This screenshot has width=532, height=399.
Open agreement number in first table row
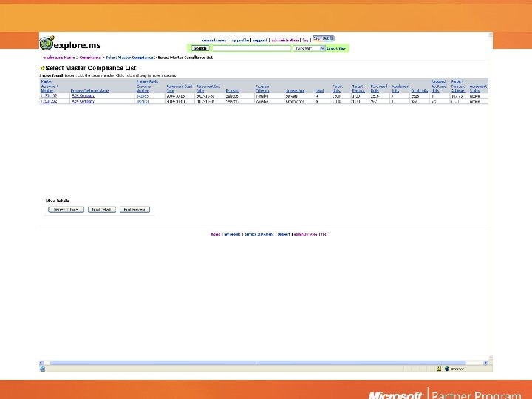click(49, 96)
